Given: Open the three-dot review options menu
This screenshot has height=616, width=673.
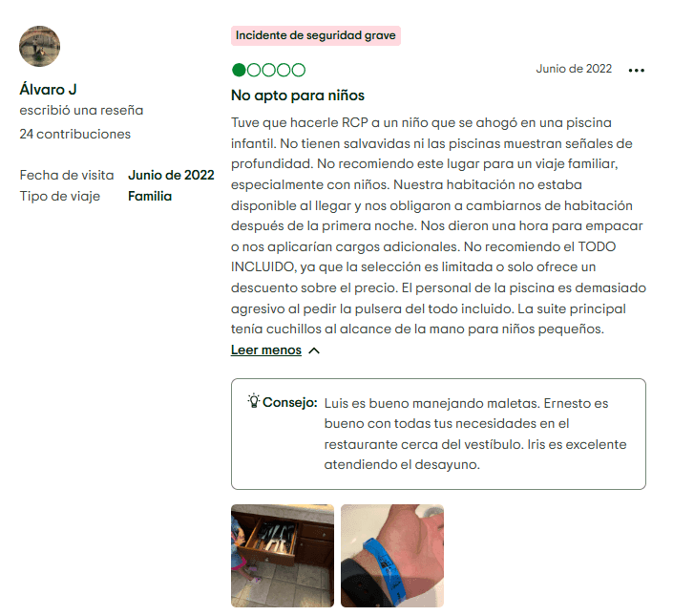Looking at the screenshot, I should click(x=636, y=71).
